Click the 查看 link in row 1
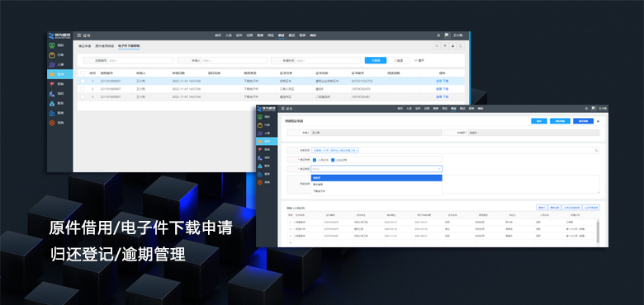Image resolution: width=644 pixels, height=305 pixels. tap(438, 81)
